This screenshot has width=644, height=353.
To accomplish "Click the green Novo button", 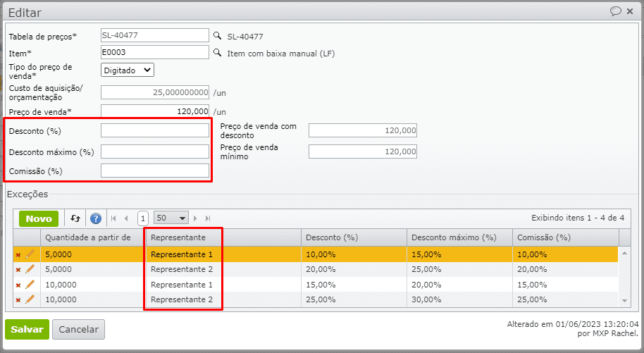I will 39,218.
